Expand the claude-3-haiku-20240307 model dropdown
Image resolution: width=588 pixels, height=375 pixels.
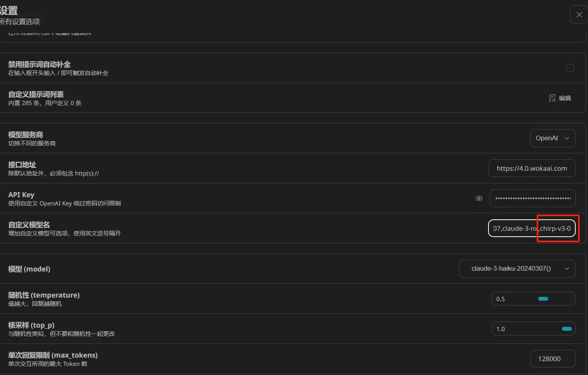(x=517, y=269)
